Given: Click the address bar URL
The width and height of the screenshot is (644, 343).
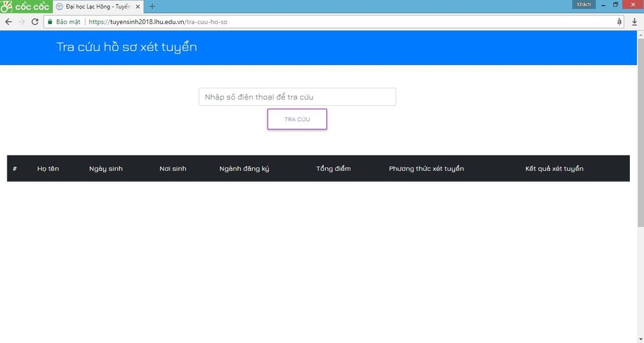Looking at the screenshot, I should click(x=158, y=21).
